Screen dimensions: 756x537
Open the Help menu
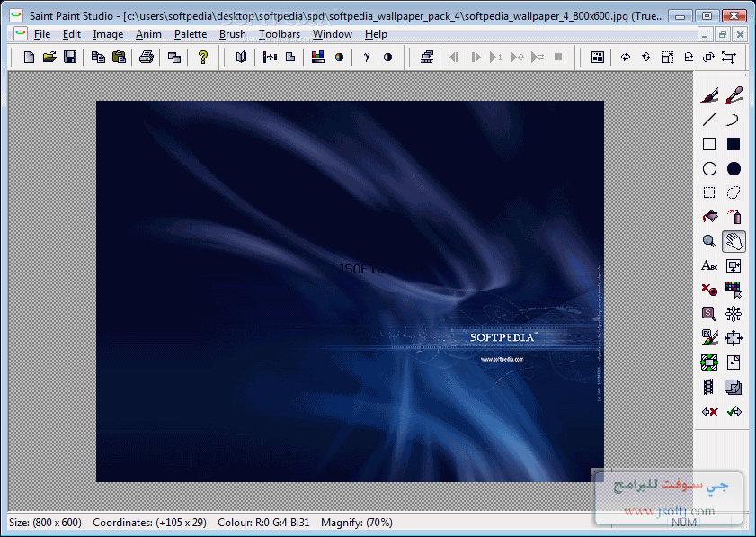(376, 34)
